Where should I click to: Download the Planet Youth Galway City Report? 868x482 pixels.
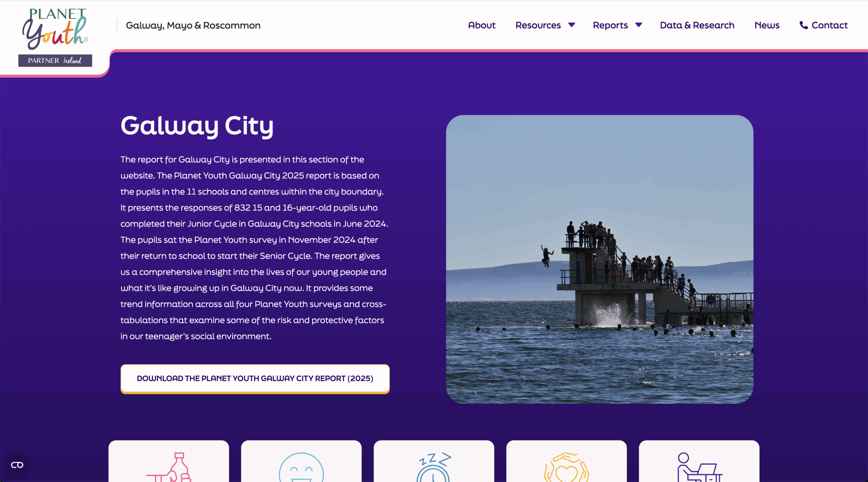click(x=255, y=379)
